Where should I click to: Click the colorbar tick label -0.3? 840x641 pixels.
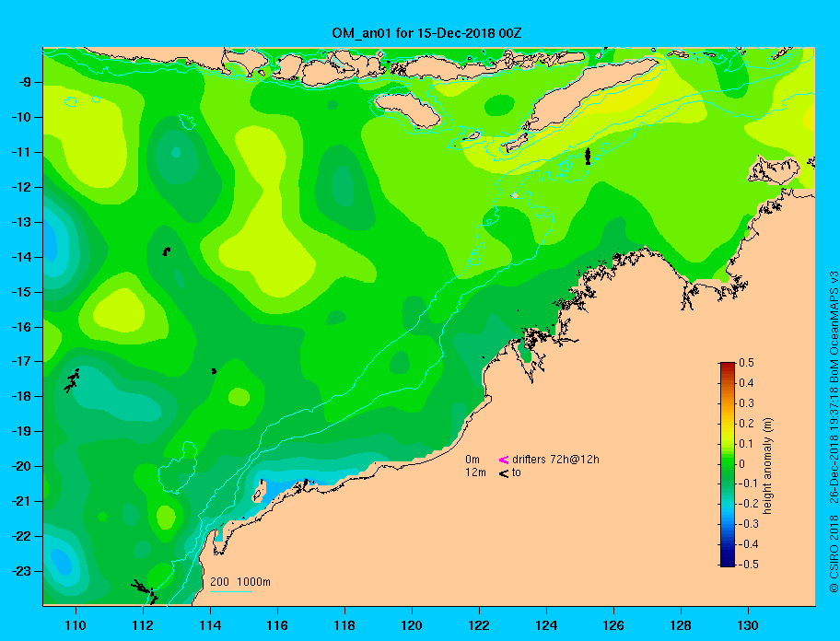pos(749,524)
